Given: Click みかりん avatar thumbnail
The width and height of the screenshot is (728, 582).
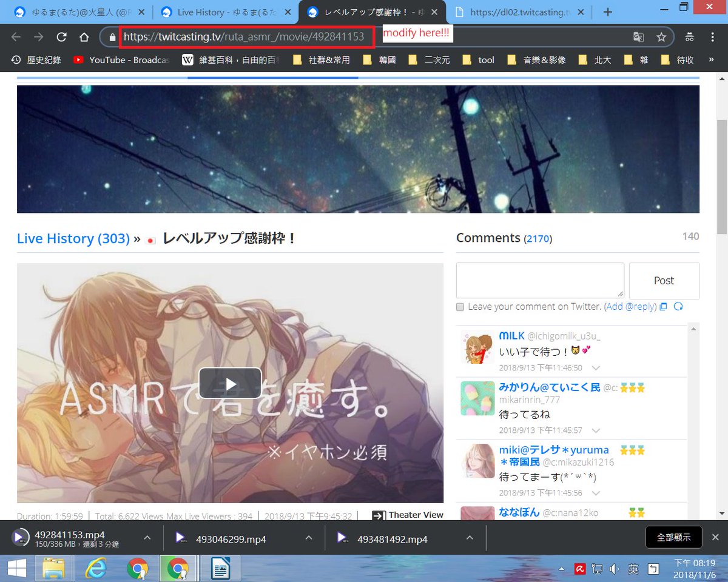Looking at the screenshot, I should click(478, 398).
